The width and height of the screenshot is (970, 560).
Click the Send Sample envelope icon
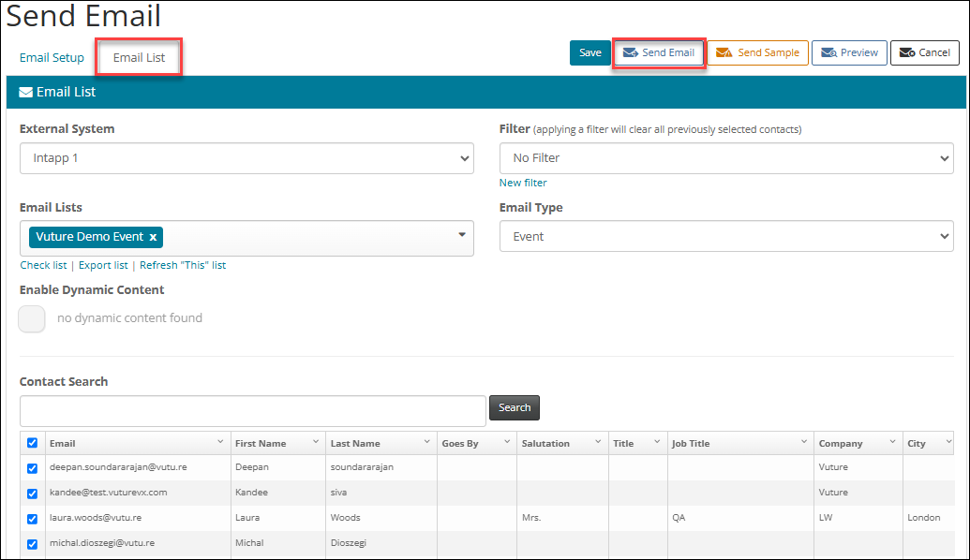[x=725, y=52]
